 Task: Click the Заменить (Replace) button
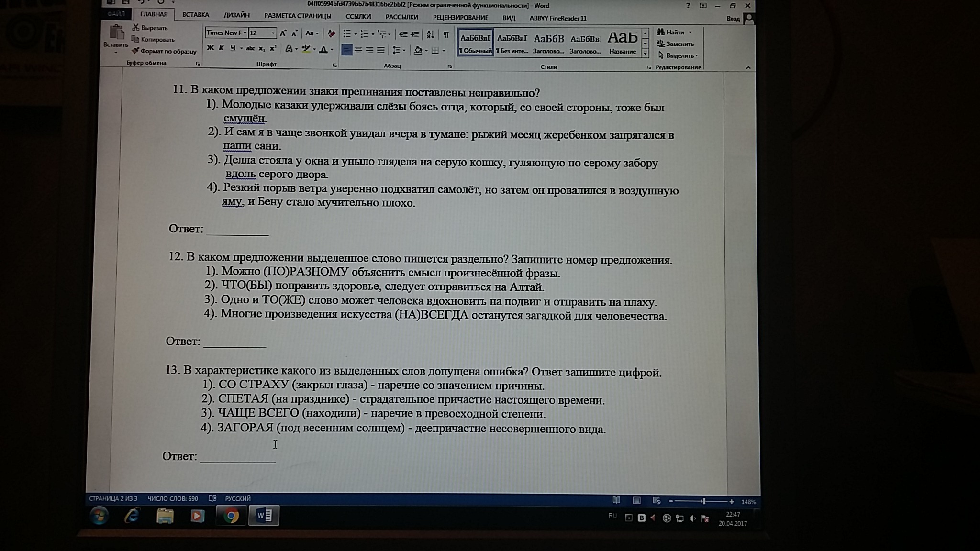pos(675,44)
